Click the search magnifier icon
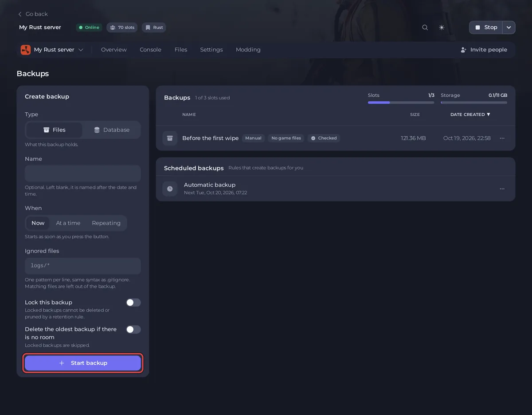Screen dimensions: 532x415 pyautogui.click(x=425, y=28)
